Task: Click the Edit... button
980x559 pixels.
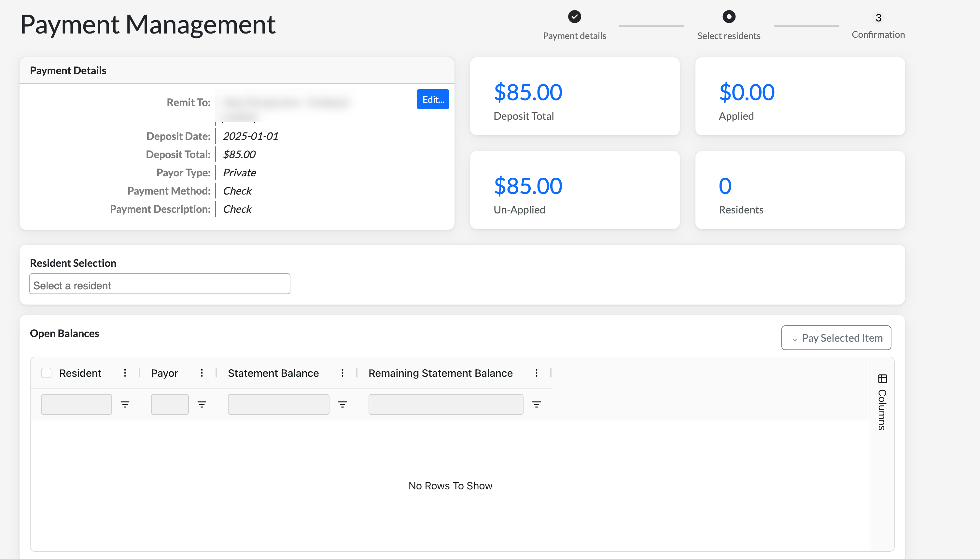Action: point(433,100)
